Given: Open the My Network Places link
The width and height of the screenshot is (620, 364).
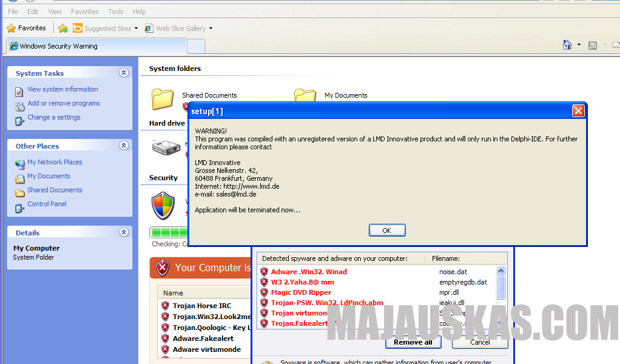Looking at the screenshot, I should coord(55,162).
